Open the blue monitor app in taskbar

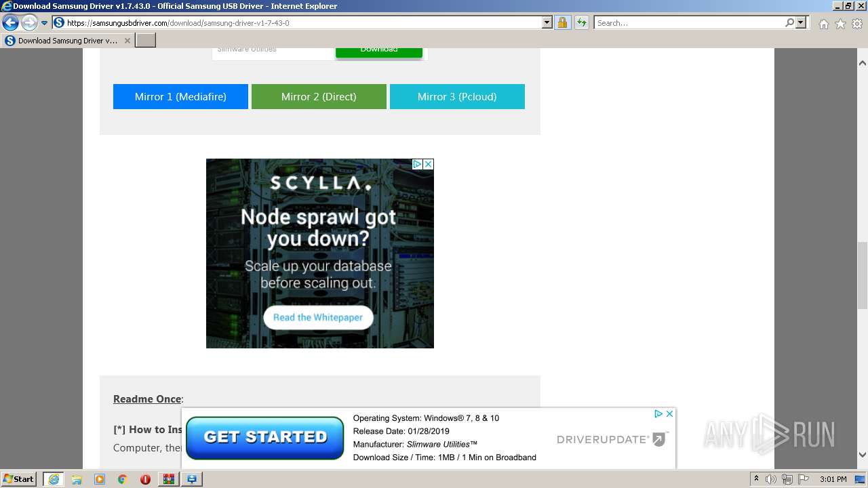192,479
